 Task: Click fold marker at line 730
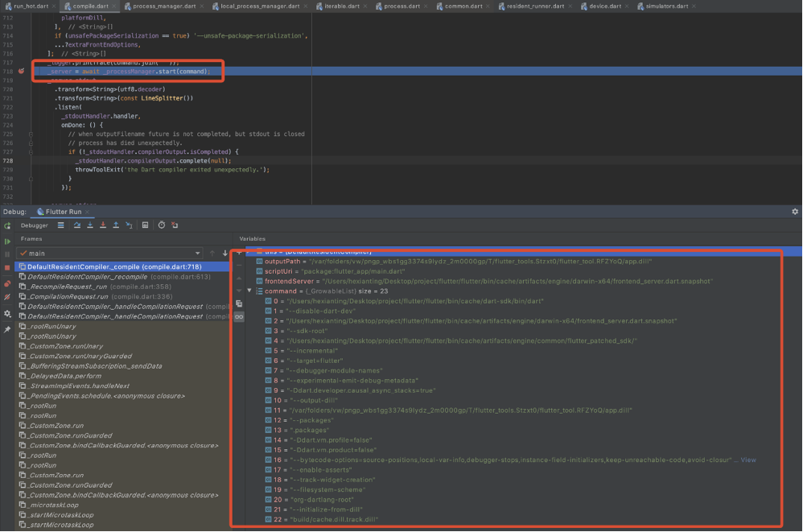31,179
